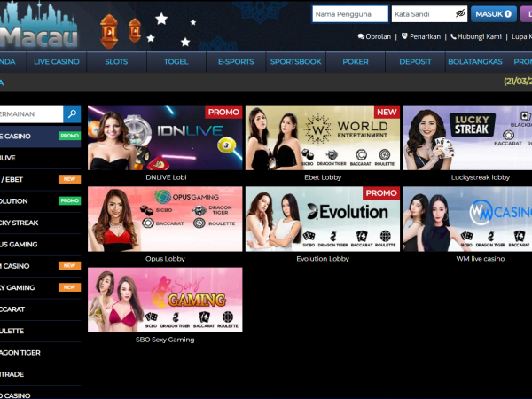
Task: Click the search magnifier button
Action: [72, 114]
